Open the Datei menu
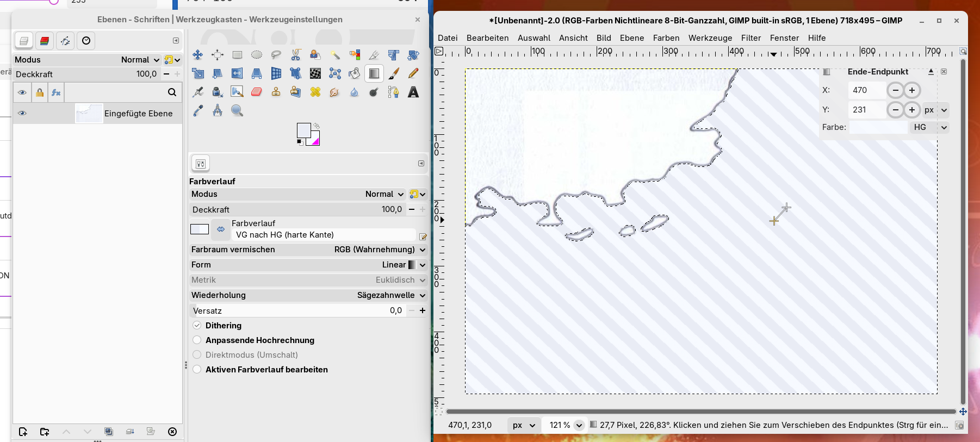Screen dimensions: 980x442 448,38
